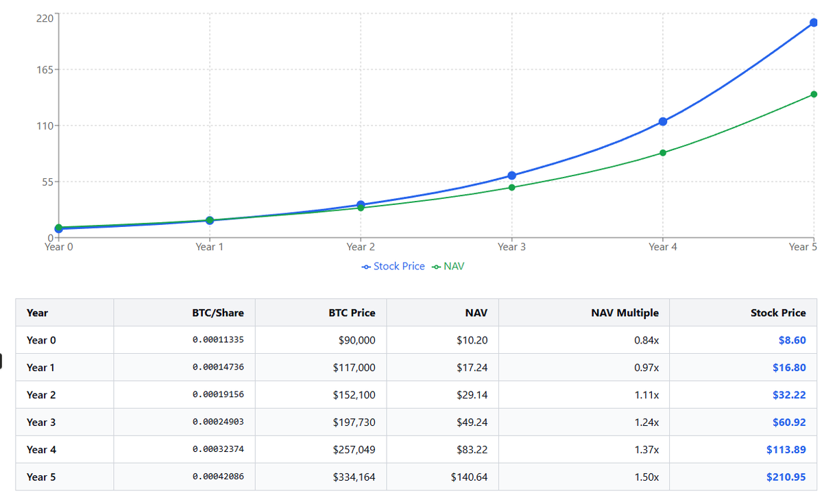Click the Year 2 green NAV marker
822x504 pixels.
click(x=361, y=206)
